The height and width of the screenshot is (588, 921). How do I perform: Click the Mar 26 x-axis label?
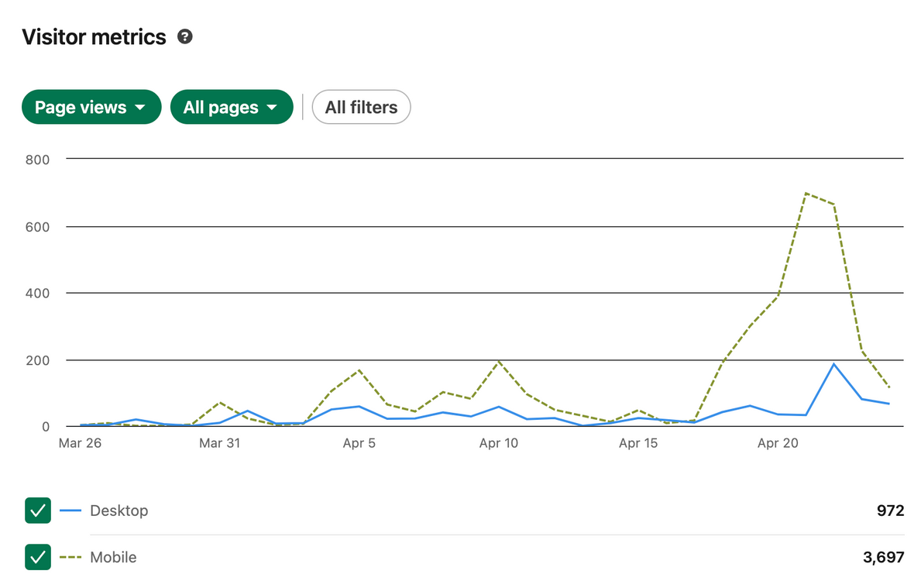(x=81, y=444)
